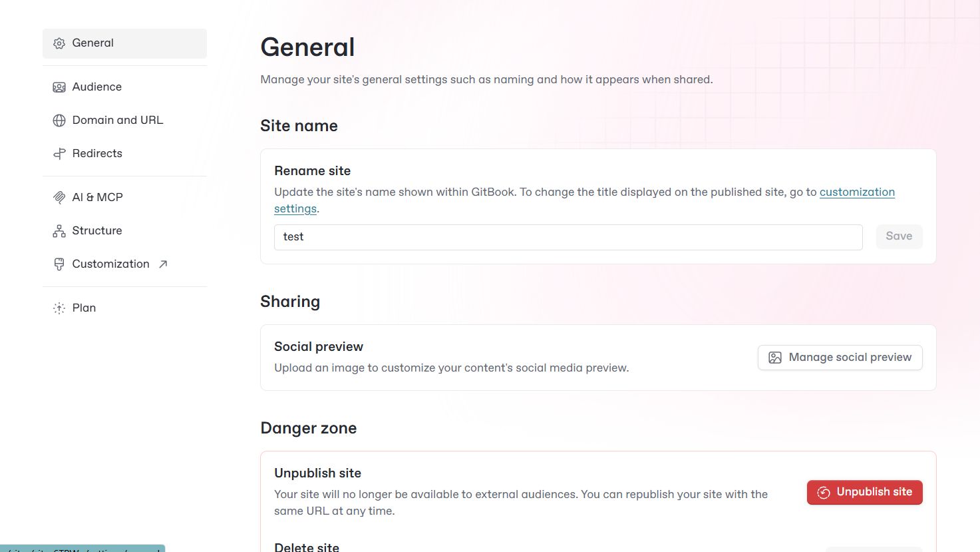Click the Redirects signpost icon
Image resolution: width=980 pixels, height=552 pixels.
[59, 154]
